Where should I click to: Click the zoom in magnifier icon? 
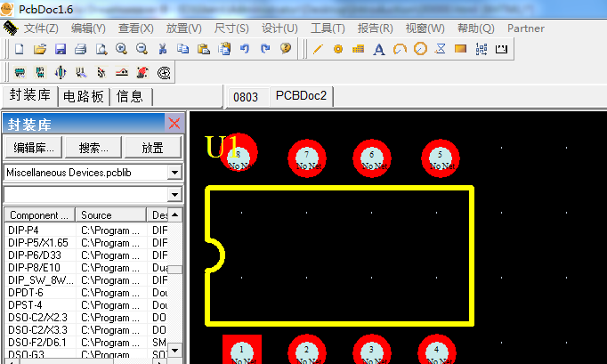[x=121, y=49]
